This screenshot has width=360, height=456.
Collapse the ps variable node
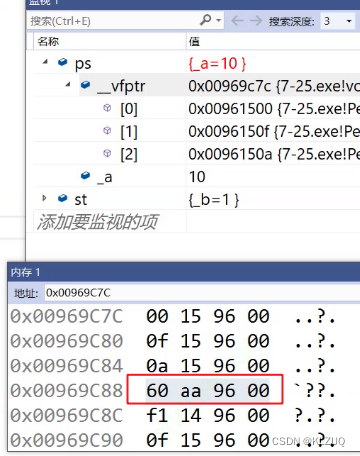(46, 62)
